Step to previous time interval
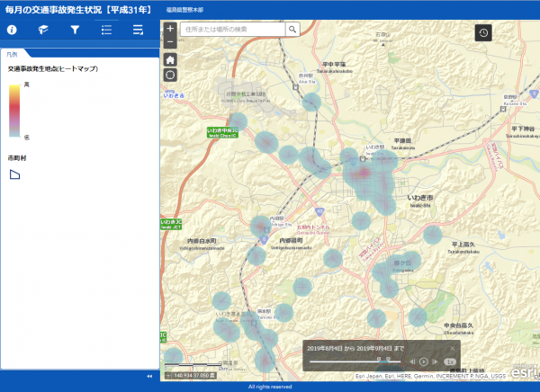540x392 pixels. tap(412, 361)
